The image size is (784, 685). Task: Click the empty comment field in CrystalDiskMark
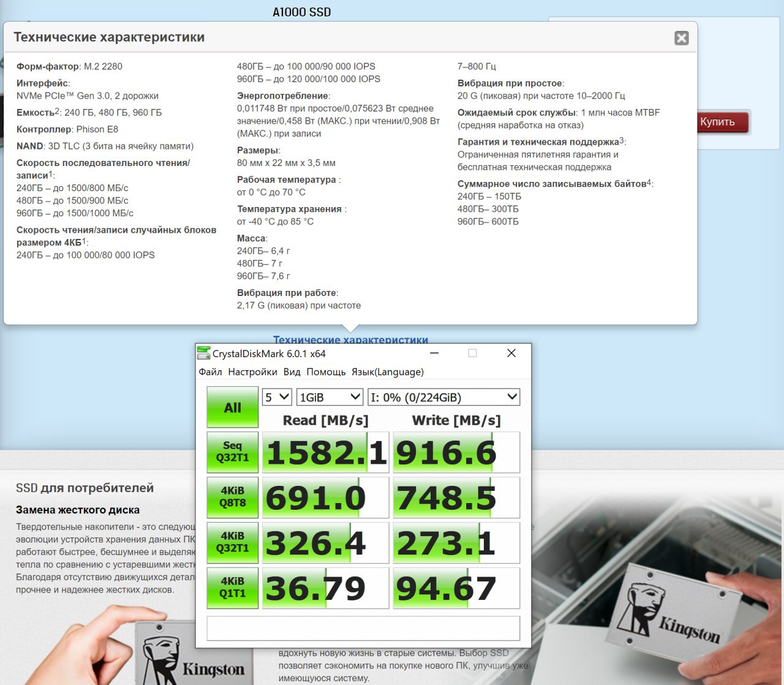[363, 629]
